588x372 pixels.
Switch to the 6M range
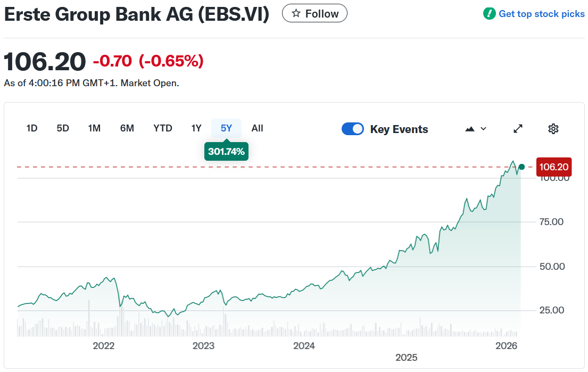pos(127,128)
